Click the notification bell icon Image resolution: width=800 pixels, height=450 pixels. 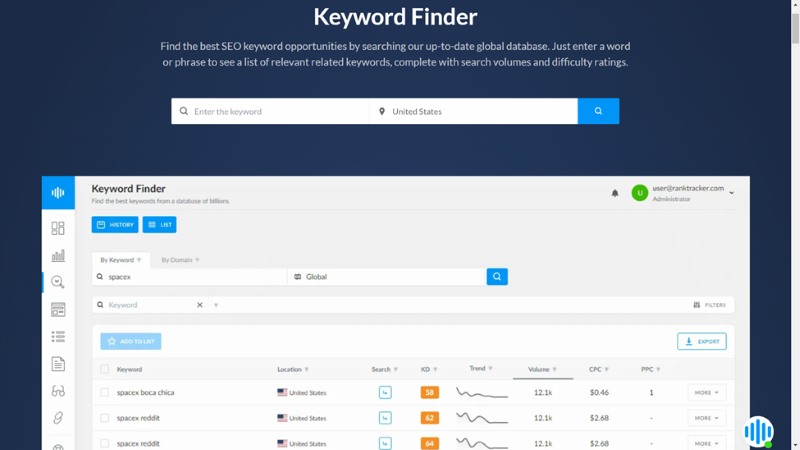[x=615, y=193]
